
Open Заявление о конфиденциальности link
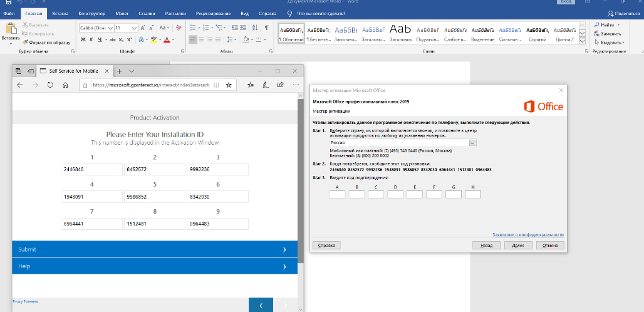[x=527, y=235]
